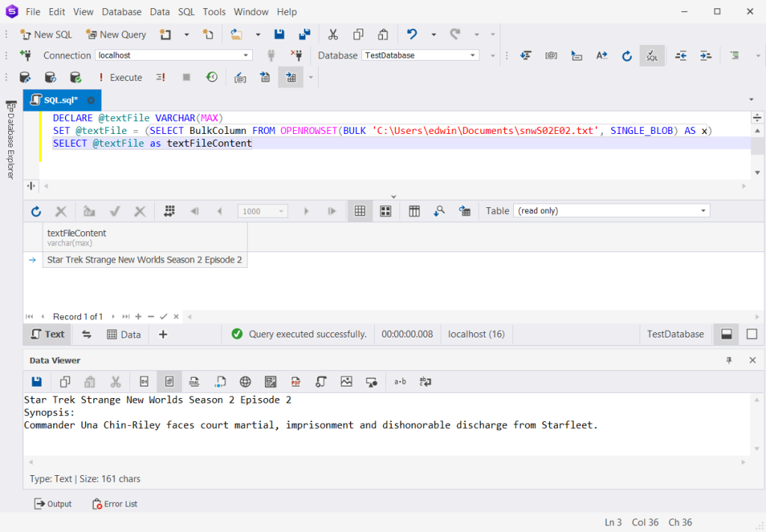
Task: Click the Open File folder icon
Action: point(236,34)
